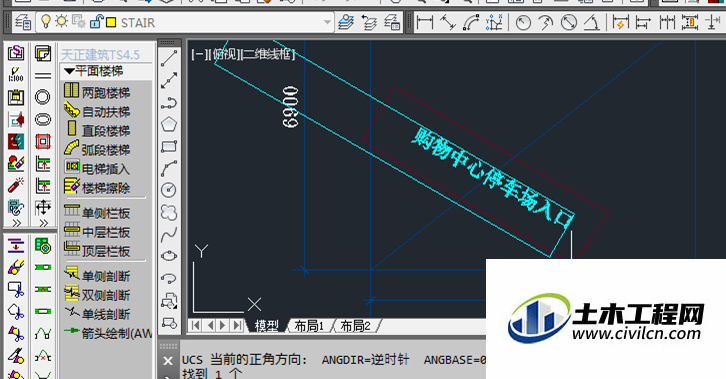This screenshot has width=726, height=379.
Task: Open the layer list dropdown arrow
Action: coord(327,22)
